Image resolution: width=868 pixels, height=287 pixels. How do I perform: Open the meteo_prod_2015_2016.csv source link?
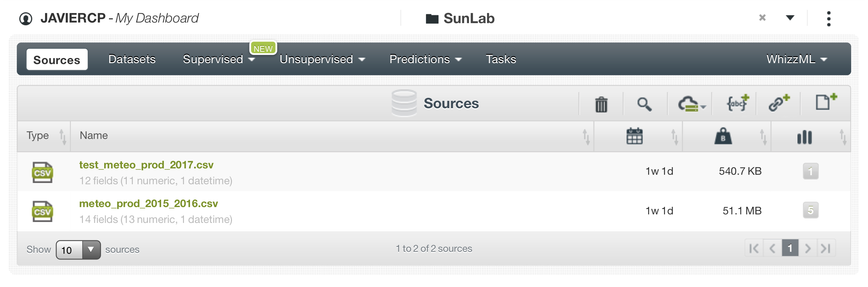coord(148,204)
